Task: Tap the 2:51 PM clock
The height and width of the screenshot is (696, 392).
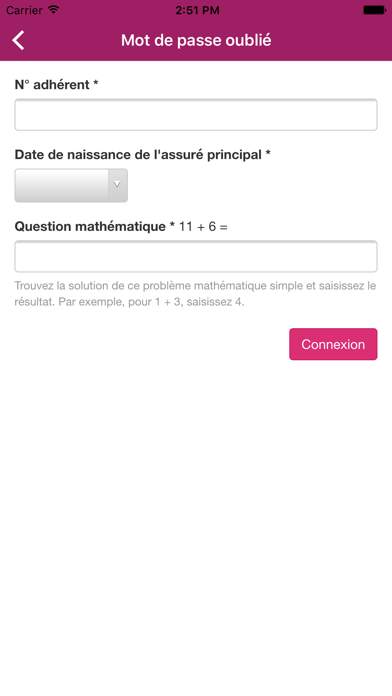Action: [197, 10]
